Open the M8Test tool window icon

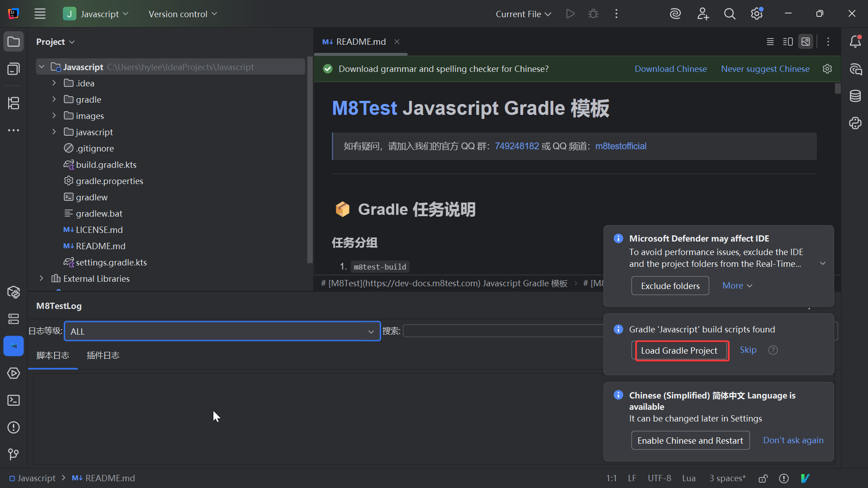click(x=14, y=346)
